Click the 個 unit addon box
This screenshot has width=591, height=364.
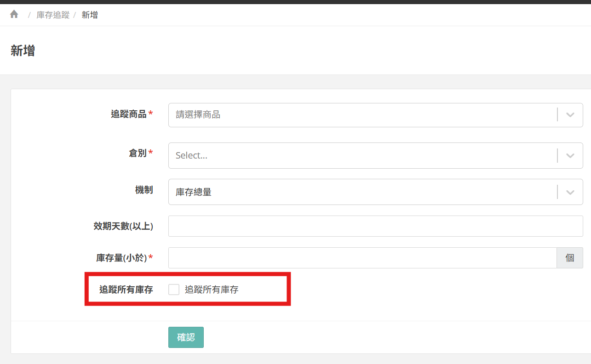(x=570, y=258)
